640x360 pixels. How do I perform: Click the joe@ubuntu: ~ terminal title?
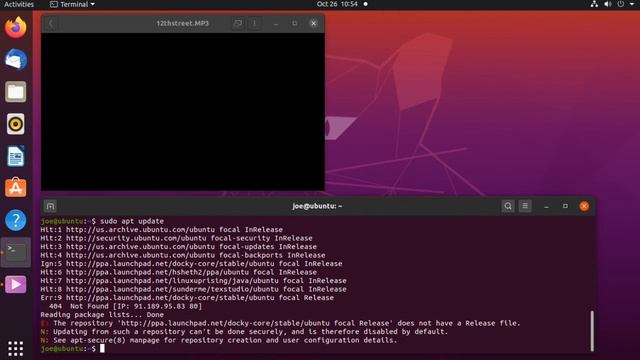pos(317,206)
